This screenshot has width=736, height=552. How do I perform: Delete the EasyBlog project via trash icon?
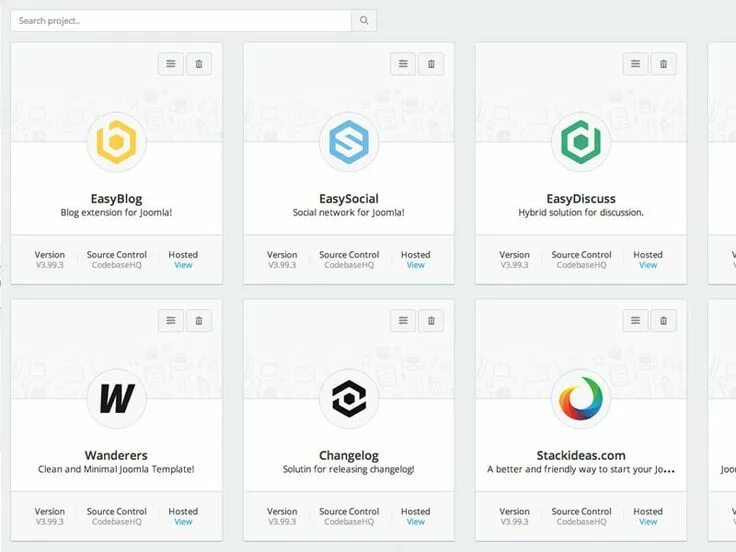pos(199,64)
